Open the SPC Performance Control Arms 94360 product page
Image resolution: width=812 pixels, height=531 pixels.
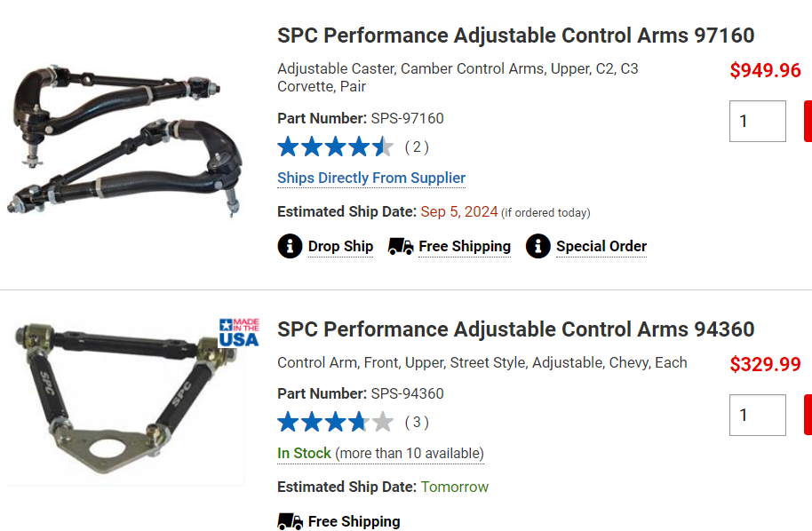[515, 329]
